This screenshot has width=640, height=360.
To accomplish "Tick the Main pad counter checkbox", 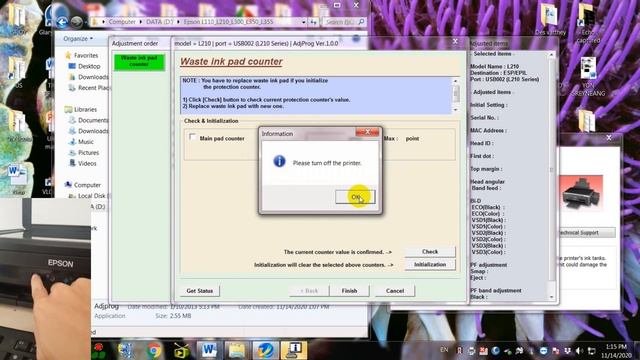I will tap(192, 137).
